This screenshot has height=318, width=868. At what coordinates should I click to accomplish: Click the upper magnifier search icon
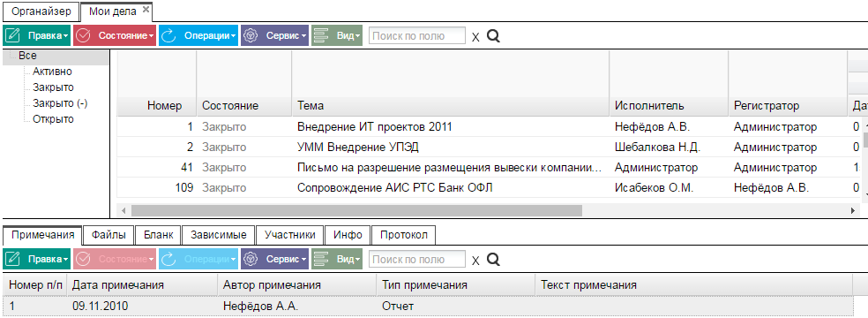(493, 36)
